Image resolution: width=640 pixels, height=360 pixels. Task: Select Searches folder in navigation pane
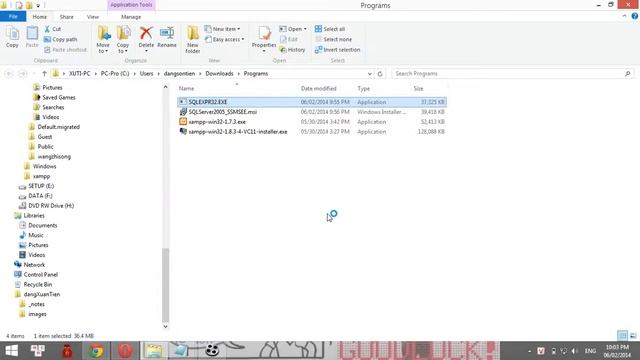click(53, 107)
